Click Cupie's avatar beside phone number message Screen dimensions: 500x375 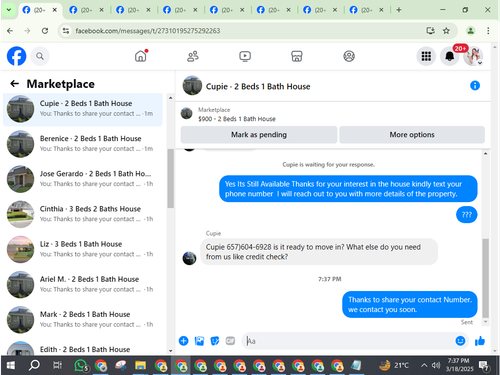[x=189, y=258]
